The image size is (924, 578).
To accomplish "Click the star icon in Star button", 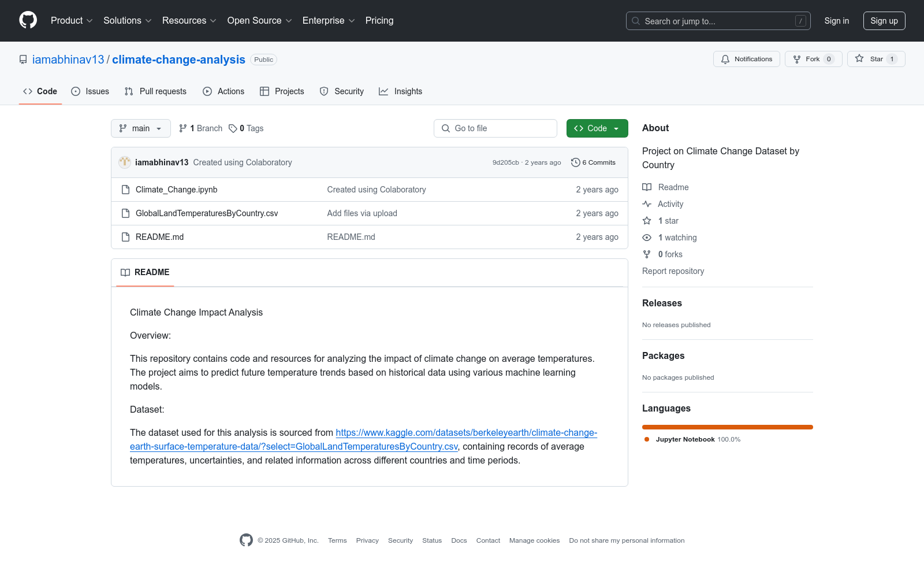I will pyautogui.click(x=859, y=59).
